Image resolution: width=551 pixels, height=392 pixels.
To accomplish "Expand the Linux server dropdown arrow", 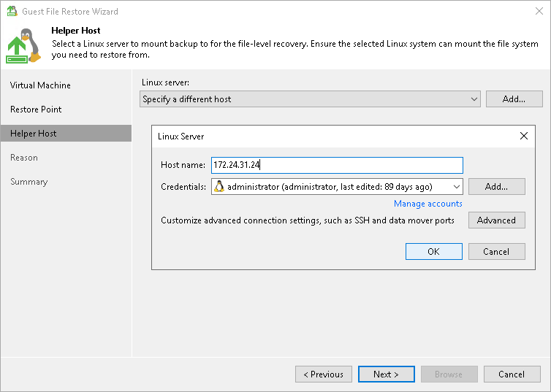I will (474, 99).
